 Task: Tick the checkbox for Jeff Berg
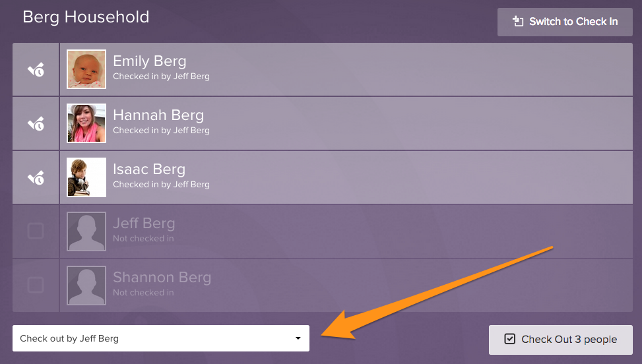coord(36,231)
